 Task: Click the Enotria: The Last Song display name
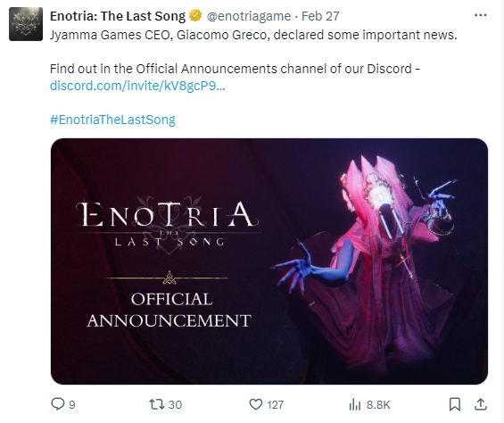coord(118,16)
